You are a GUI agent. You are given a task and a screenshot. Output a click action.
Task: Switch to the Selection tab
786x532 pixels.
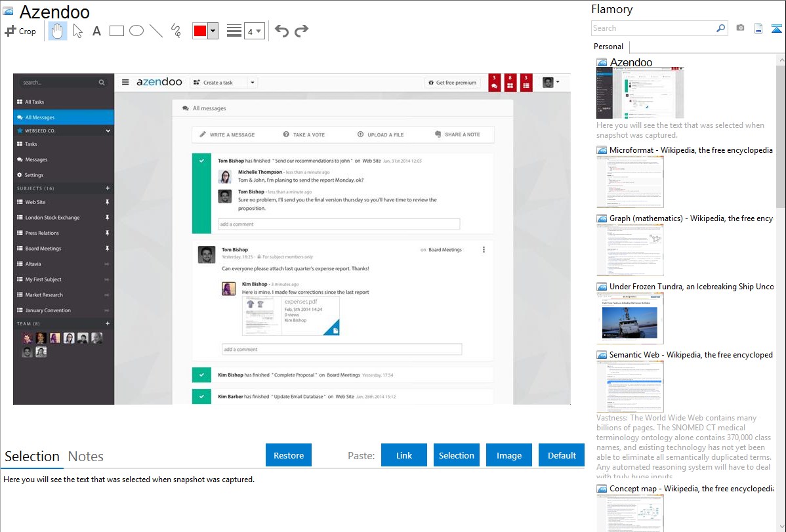32,457
